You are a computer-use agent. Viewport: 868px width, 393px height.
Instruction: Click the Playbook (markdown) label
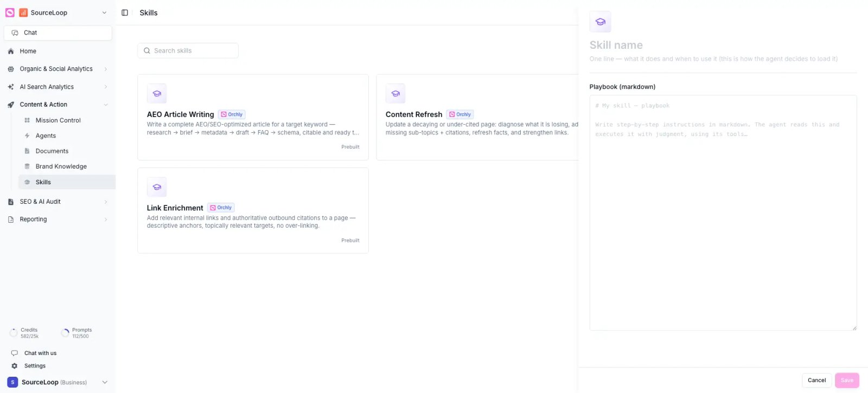coord(622,87)
